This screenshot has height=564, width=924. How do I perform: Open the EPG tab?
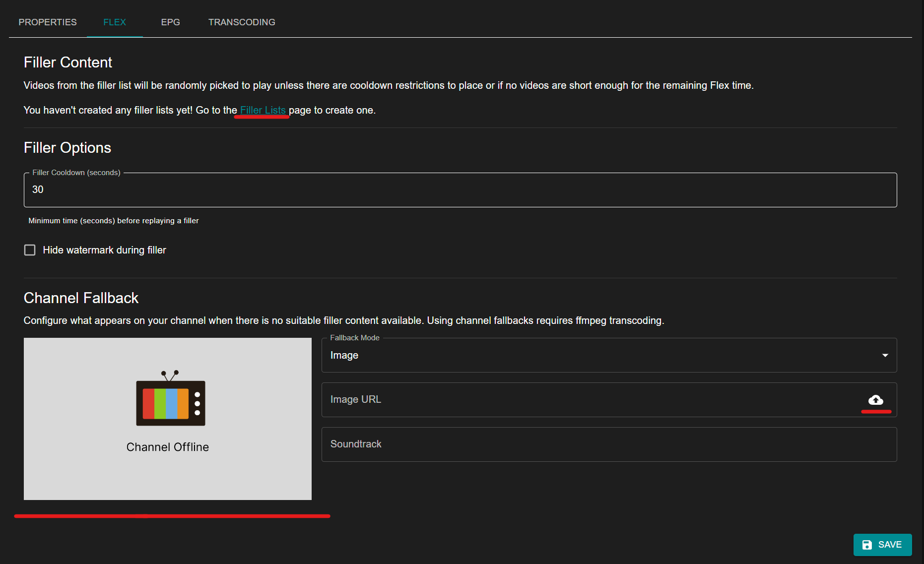tap(171, 22)
